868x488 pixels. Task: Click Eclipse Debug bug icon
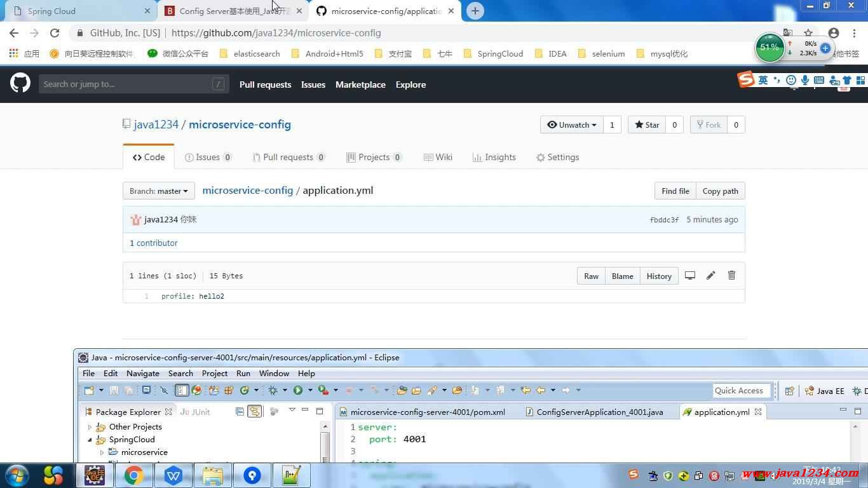pos(273,390)
